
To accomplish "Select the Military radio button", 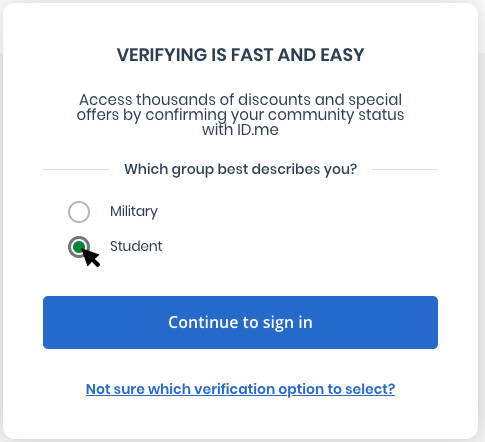I will coord(79,212).
